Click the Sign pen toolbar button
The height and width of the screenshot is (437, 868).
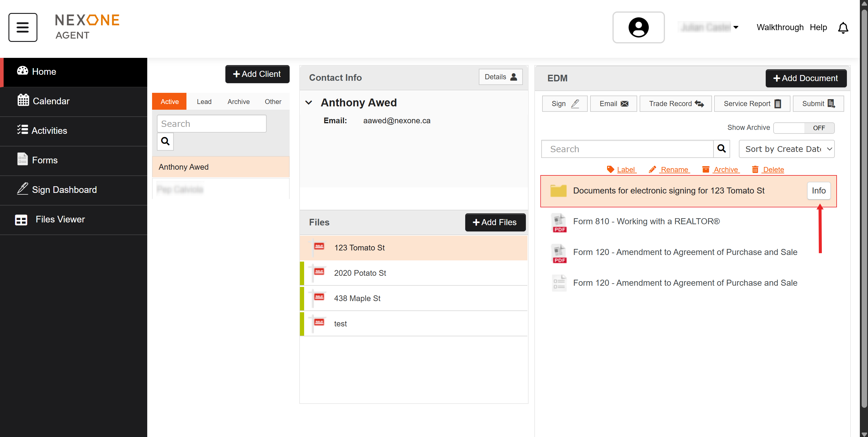coord(564,104)
